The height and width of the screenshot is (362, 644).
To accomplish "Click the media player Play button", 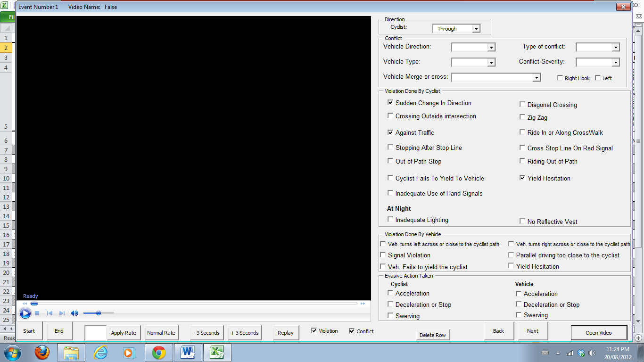I will (x=25, y=313).
